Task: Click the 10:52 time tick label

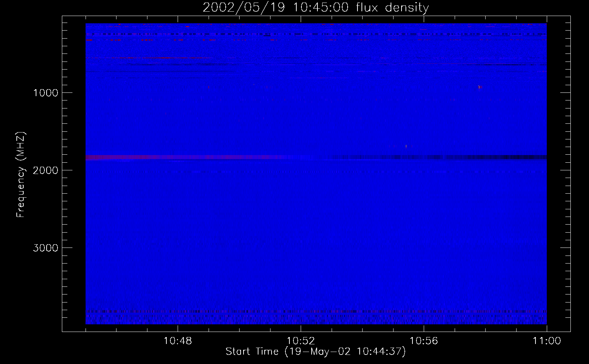Action: coord(301,341)
